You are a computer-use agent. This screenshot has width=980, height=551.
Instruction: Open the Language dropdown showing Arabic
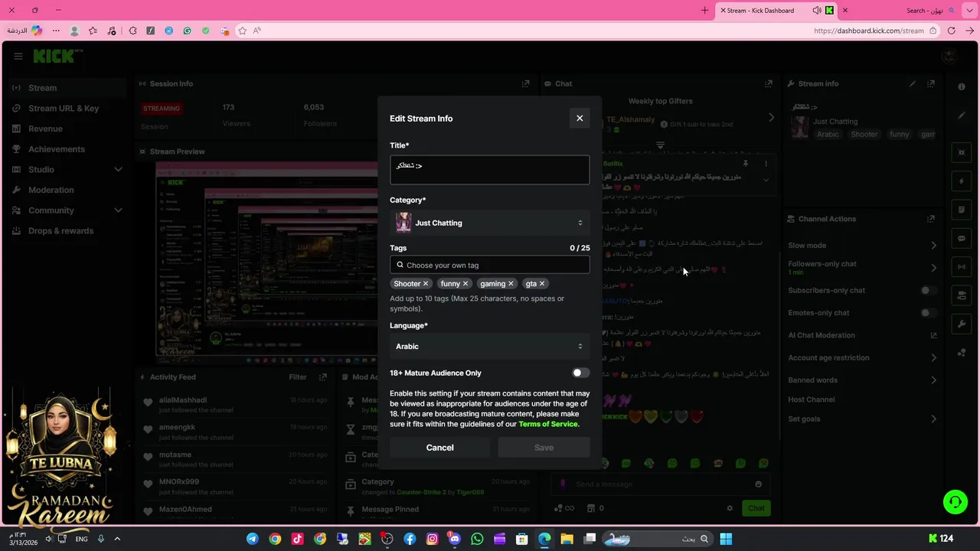click(490, 347)
